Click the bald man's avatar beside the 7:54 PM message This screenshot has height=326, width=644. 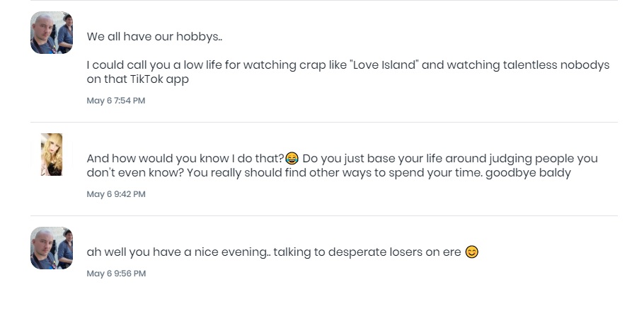point(52,33)
